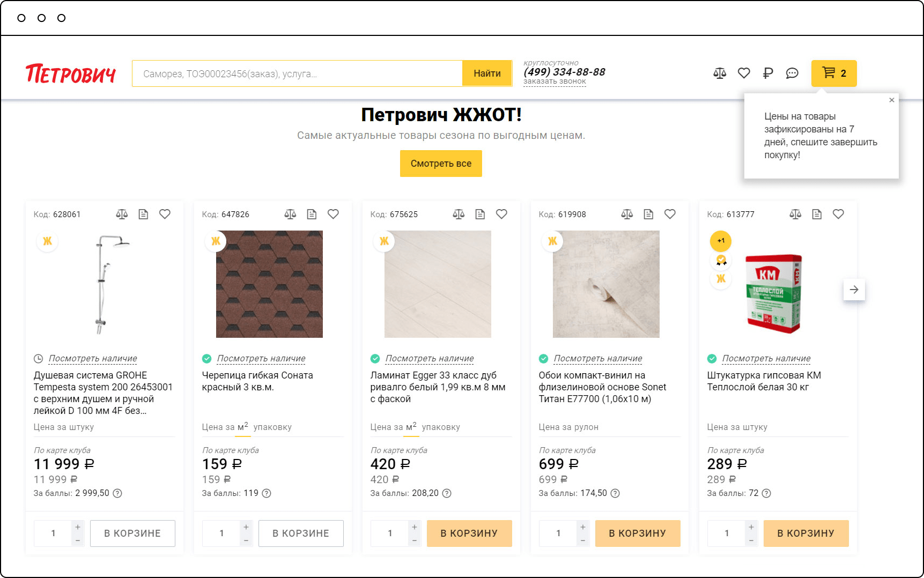Image resolution: width=924 pixels, height=578 pixels.
Task: Open the shopping cart with 2 items
Action: click(834, 73)
